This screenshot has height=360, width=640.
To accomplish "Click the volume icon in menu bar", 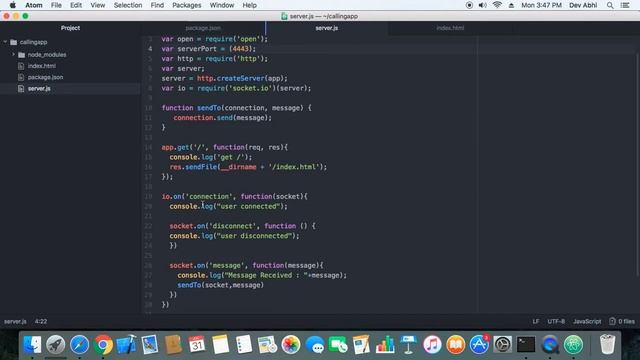I will click(482, 5).
